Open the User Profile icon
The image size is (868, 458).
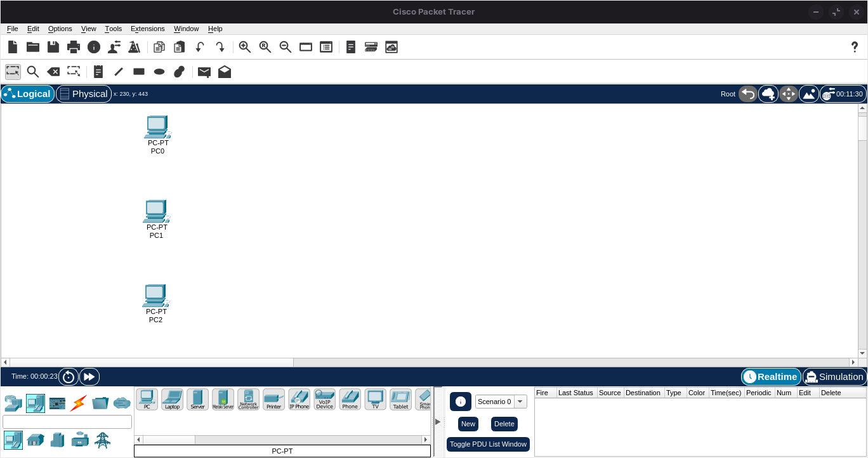(x=114, y=47)
